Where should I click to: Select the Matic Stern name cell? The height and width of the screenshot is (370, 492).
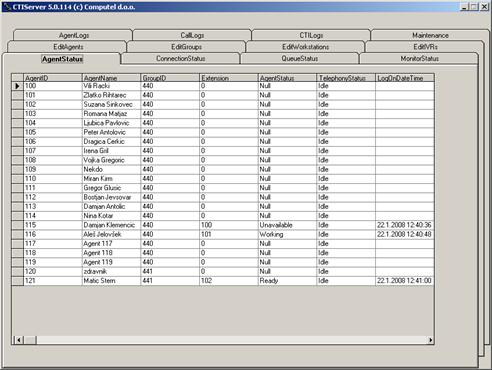pyautogui.click(x=111, y=281)
